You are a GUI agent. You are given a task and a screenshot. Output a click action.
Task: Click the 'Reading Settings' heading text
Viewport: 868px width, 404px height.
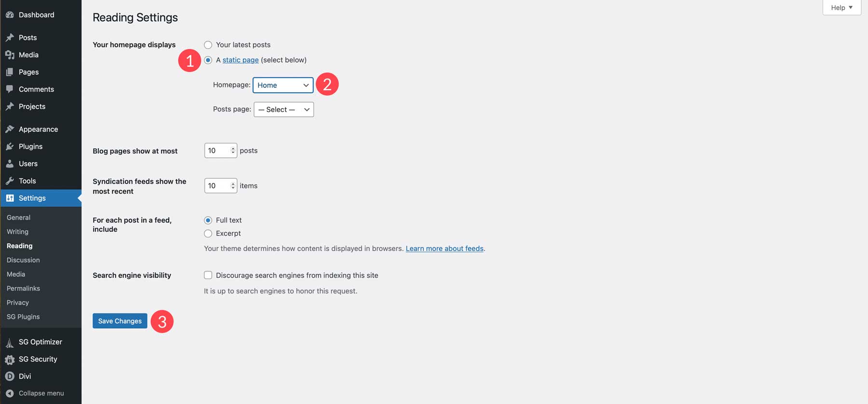pyautogui.click(x=135, y=17)
